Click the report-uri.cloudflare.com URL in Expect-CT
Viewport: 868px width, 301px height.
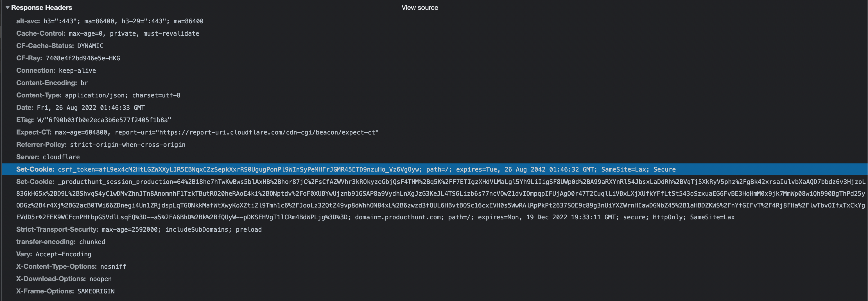(266, 132)
